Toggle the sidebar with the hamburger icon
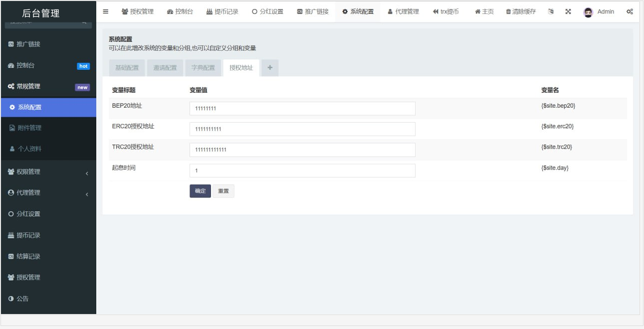This screenshot has width=644, height=329. [106, 11]
